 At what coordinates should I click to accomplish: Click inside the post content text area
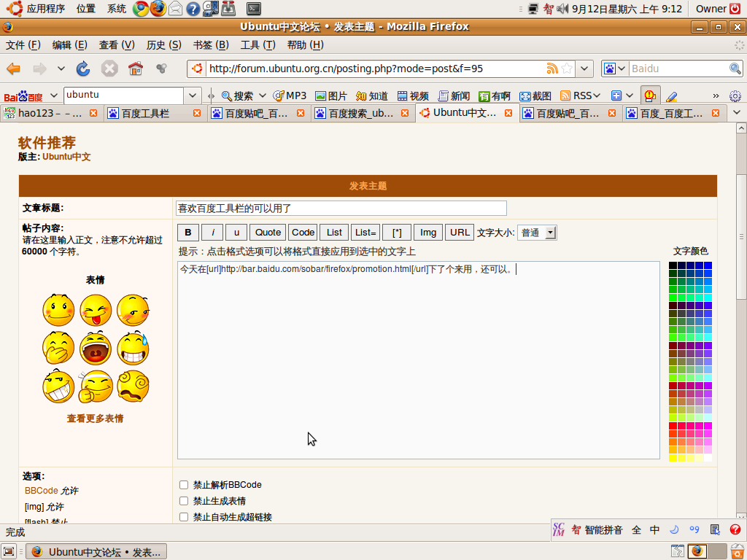pos(419,360)
